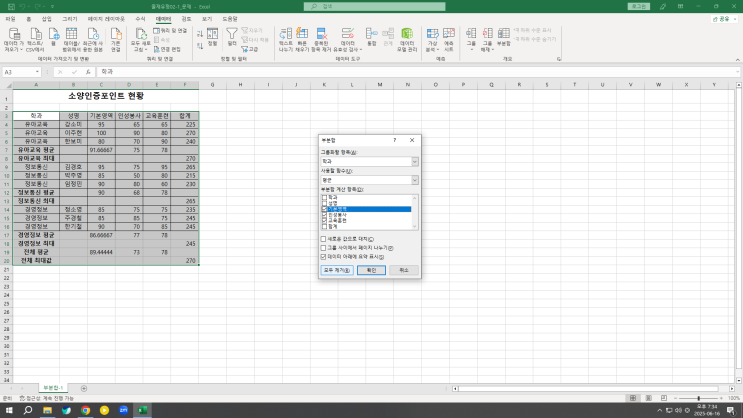Screen dimensions: 743x418
Task: Check the 성명 item in the subtotal list
Action: click(x=325, y=203)
